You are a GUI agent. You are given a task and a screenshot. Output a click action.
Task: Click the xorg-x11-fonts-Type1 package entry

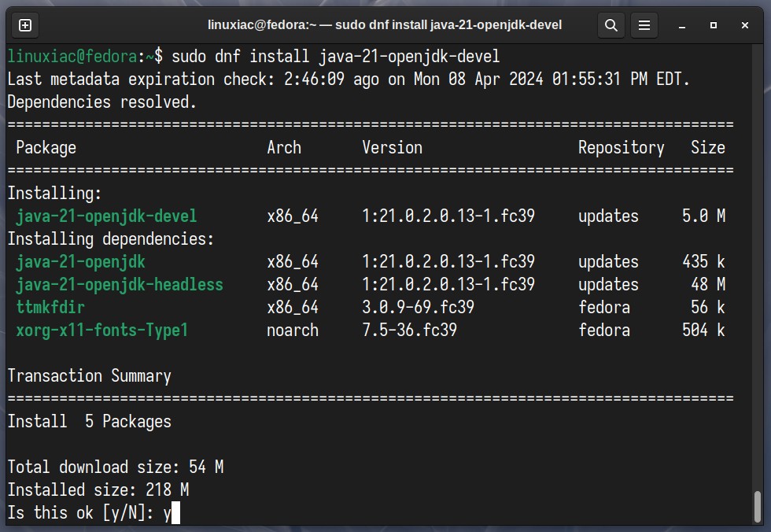[x=101, y=331]
